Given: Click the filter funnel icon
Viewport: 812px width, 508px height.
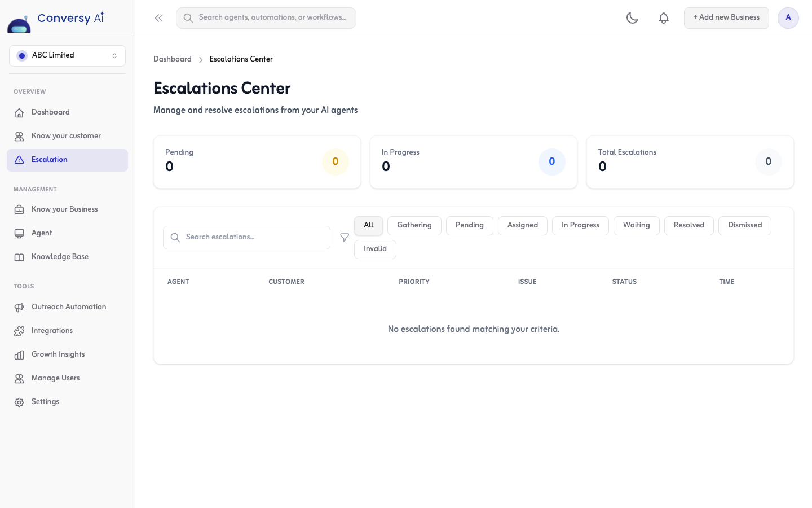Looking at the screenshot, I should [x=345, y=238].
